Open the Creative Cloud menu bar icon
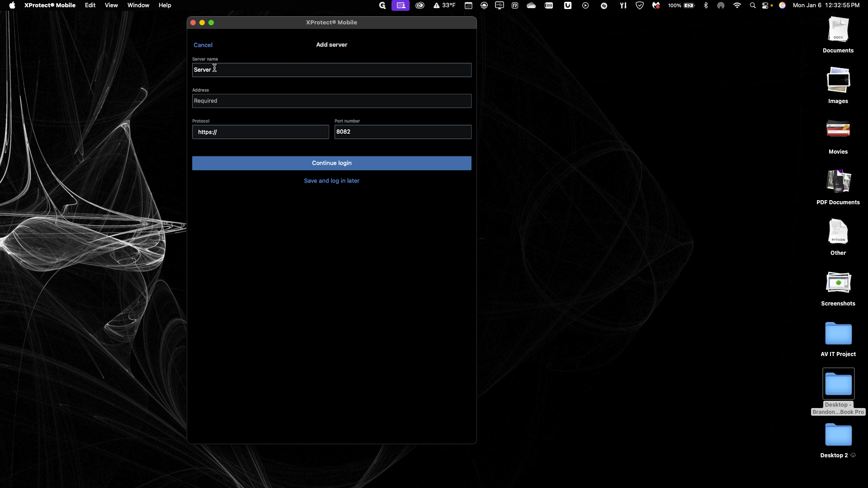Viewport: 868px width, 488px height. (420, 5)
